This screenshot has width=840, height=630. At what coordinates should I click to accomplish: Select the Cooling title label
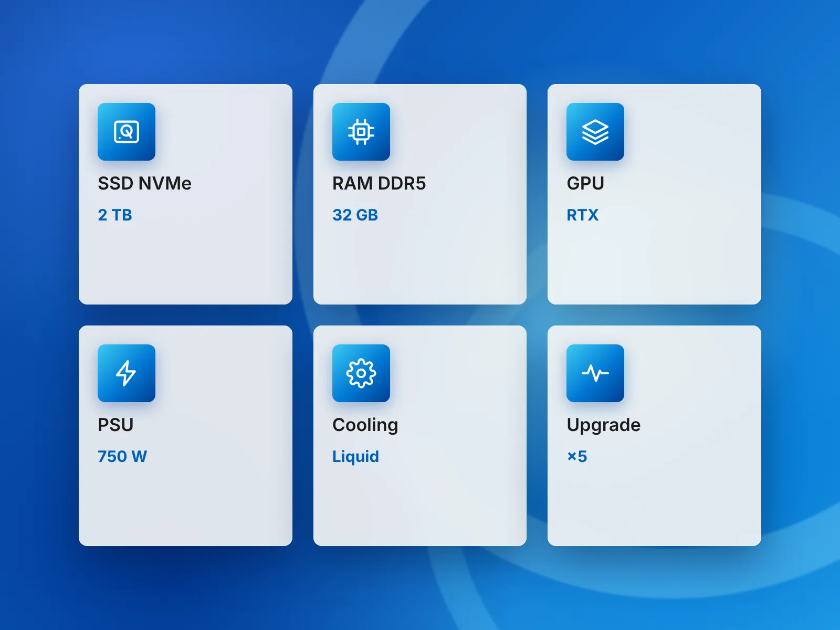point(365,425)
